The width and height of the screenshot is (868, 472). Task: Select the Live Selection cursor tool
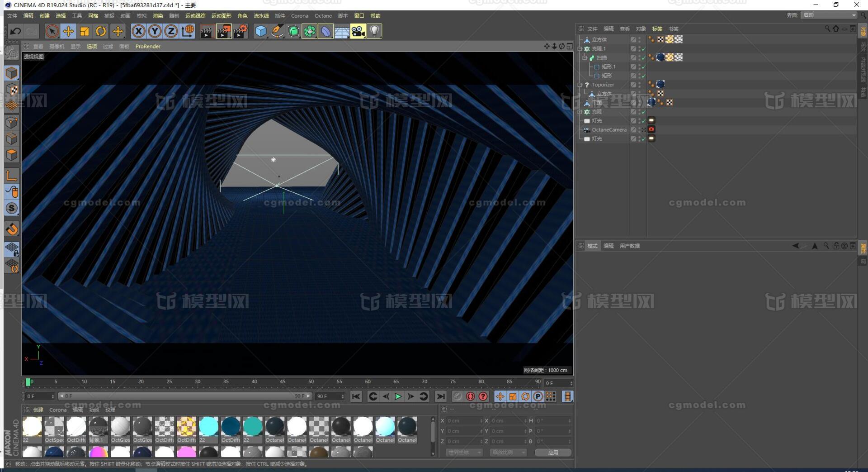[52, 31]
